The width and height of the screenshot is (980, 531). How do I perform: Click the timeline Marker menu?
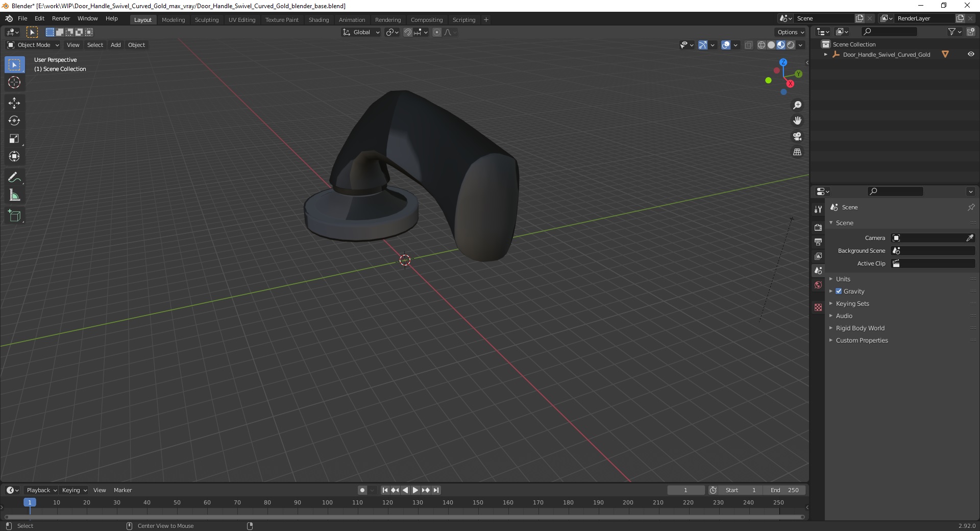(122, 490)
